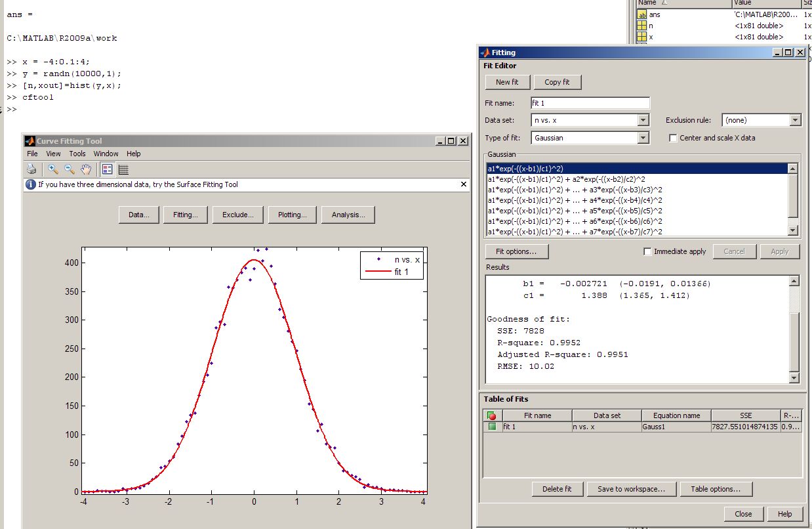This screenshot has height=529, width=812.
Task: Click the green plot indicator for fit 1
Action: [x=492, y=427]
